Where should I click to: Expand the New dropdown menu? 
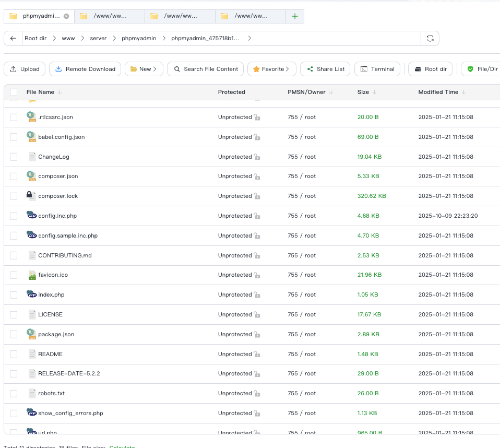pos(144,69)
